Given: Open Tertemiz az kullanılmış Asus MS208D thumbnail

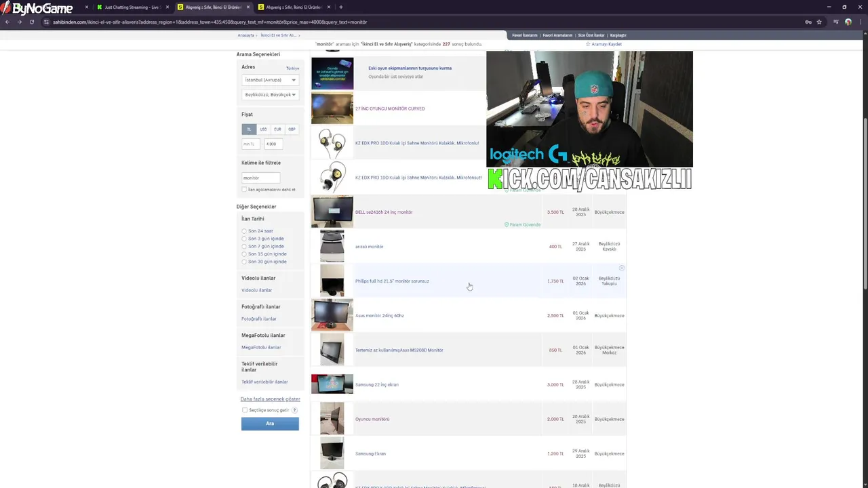Looking at the screenshot, I should coord(332,350).
